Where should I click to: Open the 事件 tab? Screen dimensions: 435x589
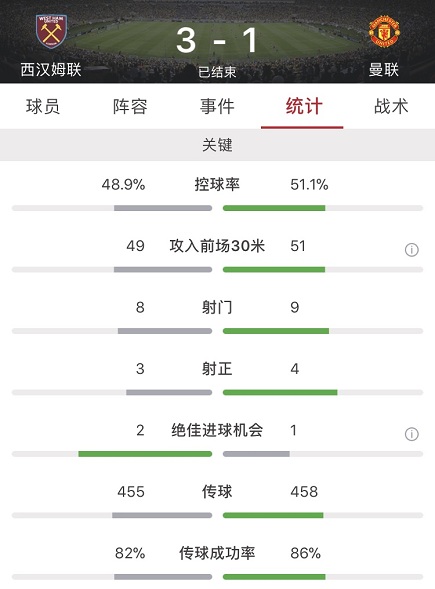(217, 106)
